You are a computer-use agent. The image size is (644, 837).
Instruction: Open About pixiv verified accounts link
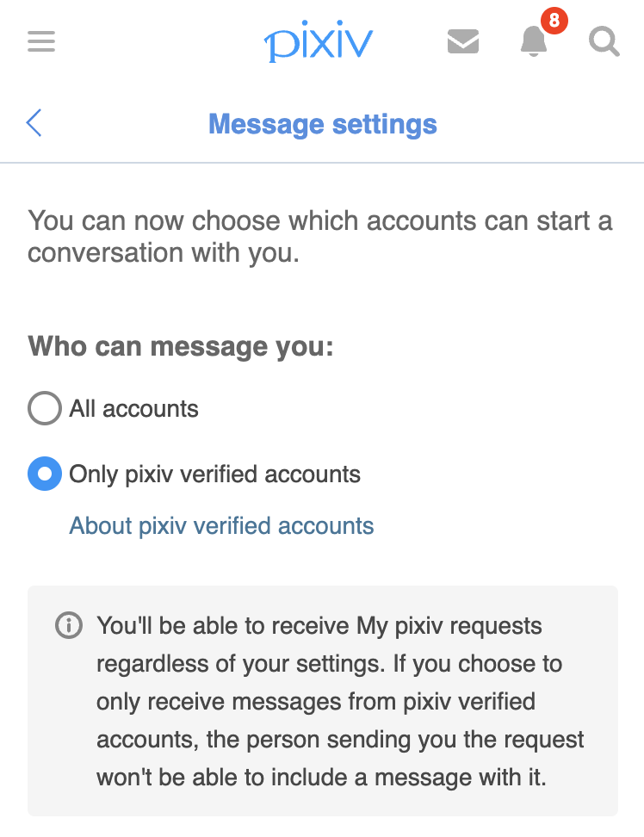[221, 525]
